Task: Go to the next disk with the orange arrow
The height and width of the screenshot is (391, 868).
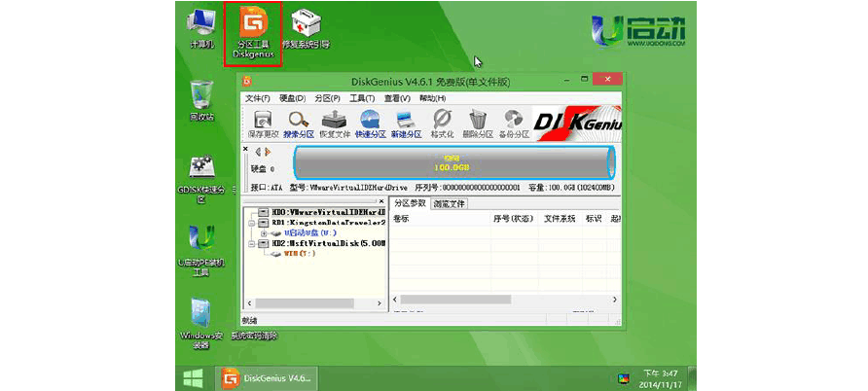Action: (x=268, y=152)
